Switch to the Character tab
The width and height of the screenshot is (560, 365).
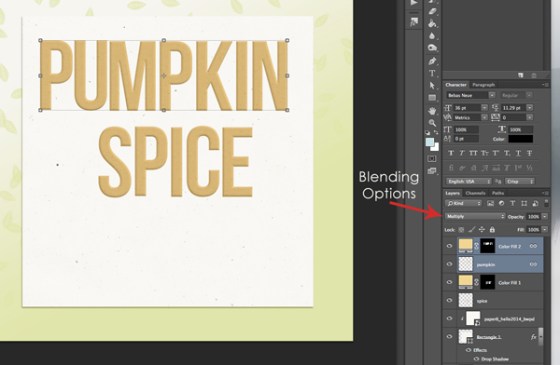click(456, 85)
